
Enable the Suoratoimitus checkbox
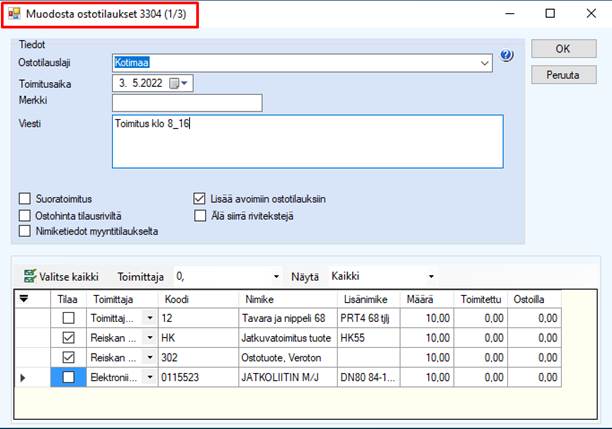pyautogui.click(x=26, y=198)
